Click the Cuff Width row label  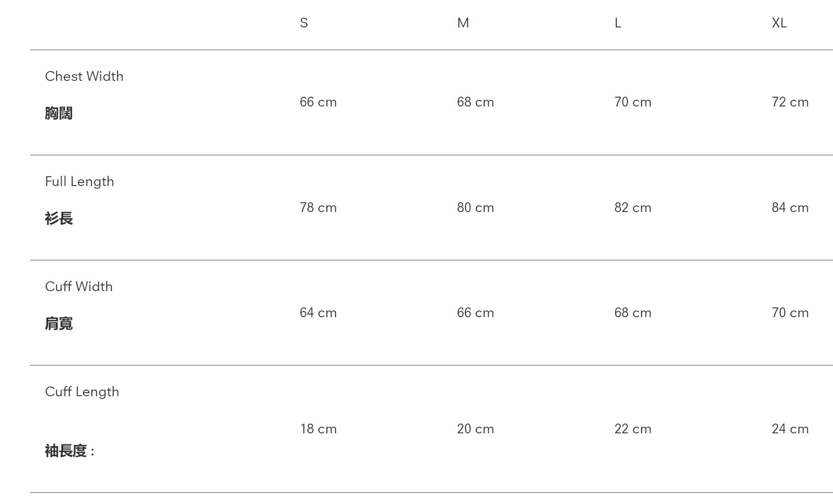(79, 287)
